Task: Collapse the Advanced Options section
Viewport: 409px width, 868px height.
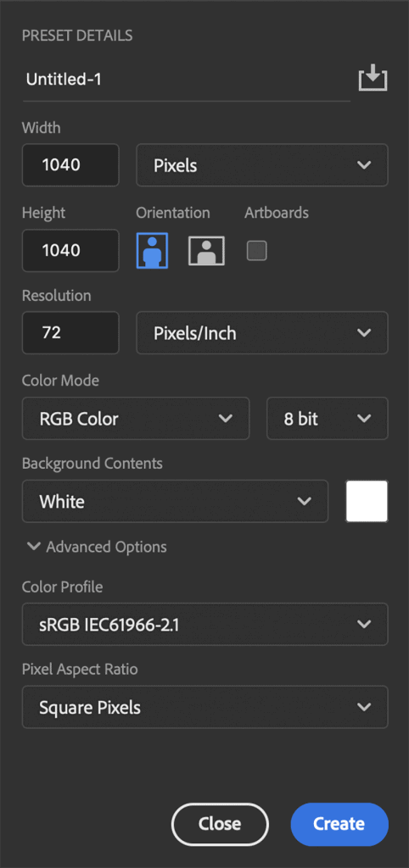Action: tap(97, 547)
